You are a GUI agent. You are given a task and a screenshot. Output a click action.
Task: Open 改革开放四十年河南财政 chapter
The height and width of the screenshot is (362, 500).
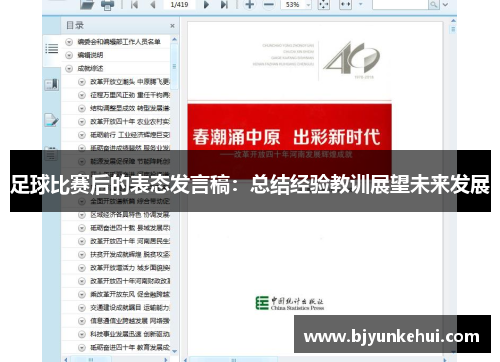(130, 281)
